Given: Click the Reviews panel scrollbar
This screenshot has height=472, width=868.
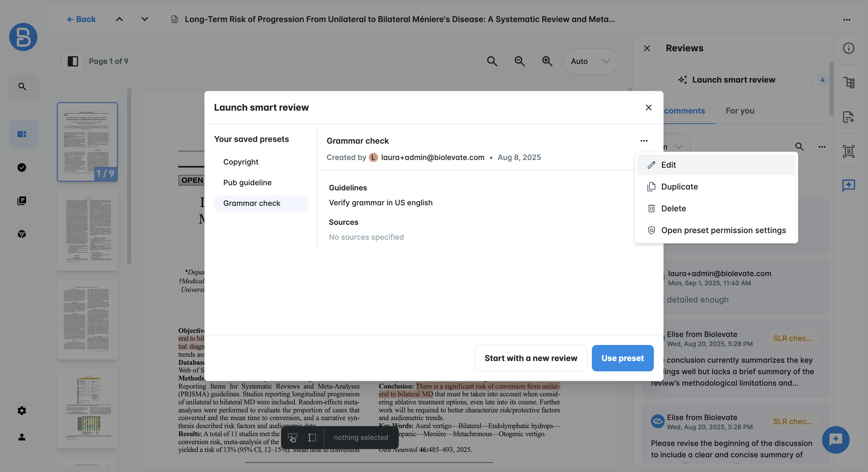Looking at the screenshot, I should [831, 89].
